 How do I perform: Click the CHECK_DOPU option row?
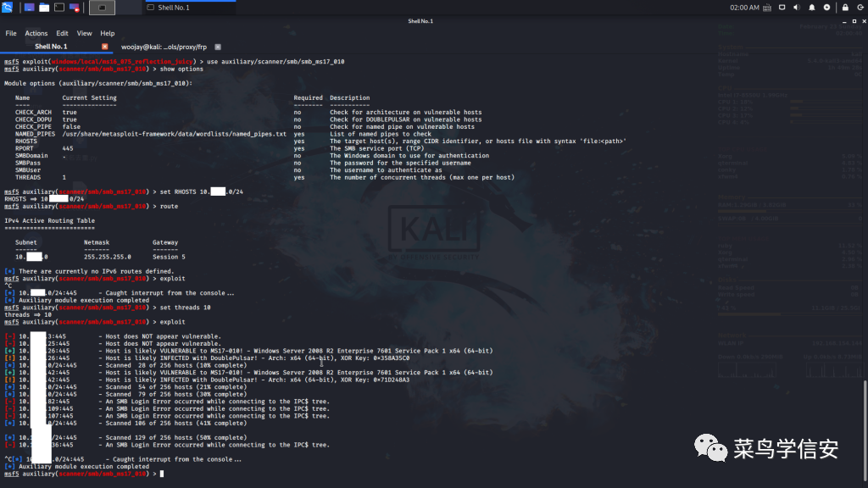[x=248, y=119]
